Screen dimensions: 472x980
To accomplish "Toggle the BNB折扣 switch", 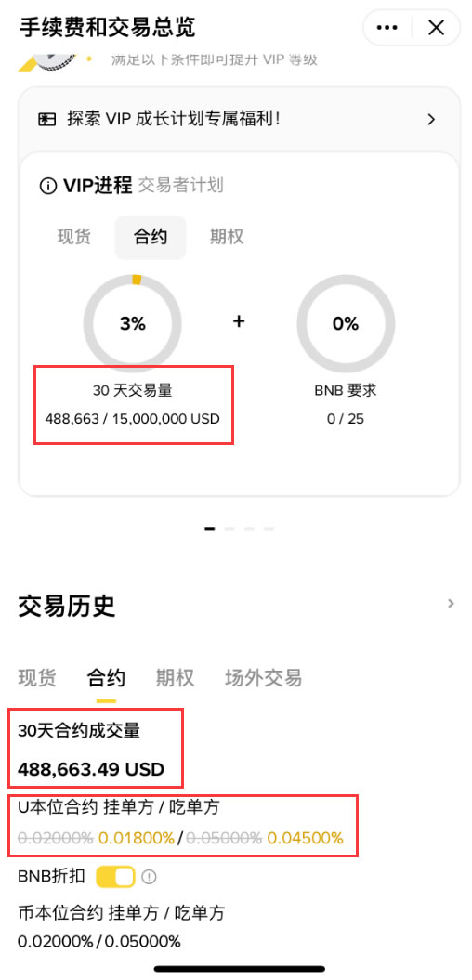I will click(115, 877).
